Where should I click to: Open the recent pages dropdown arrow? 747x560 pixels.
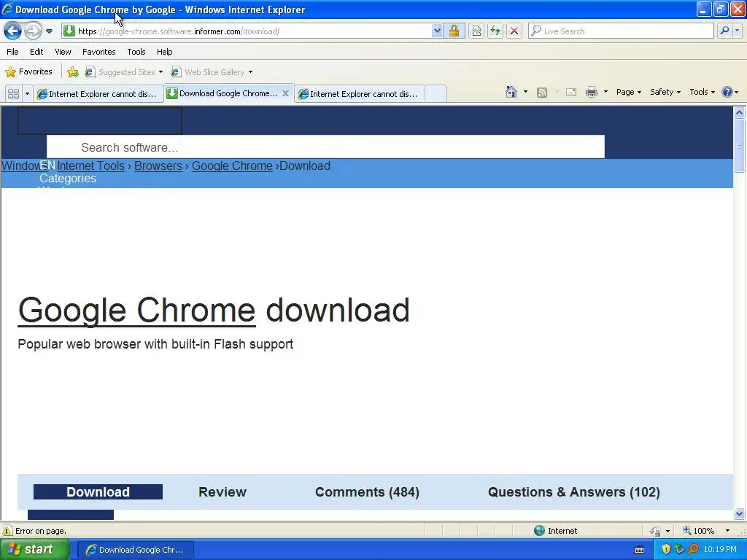click(x=49, y=31)
